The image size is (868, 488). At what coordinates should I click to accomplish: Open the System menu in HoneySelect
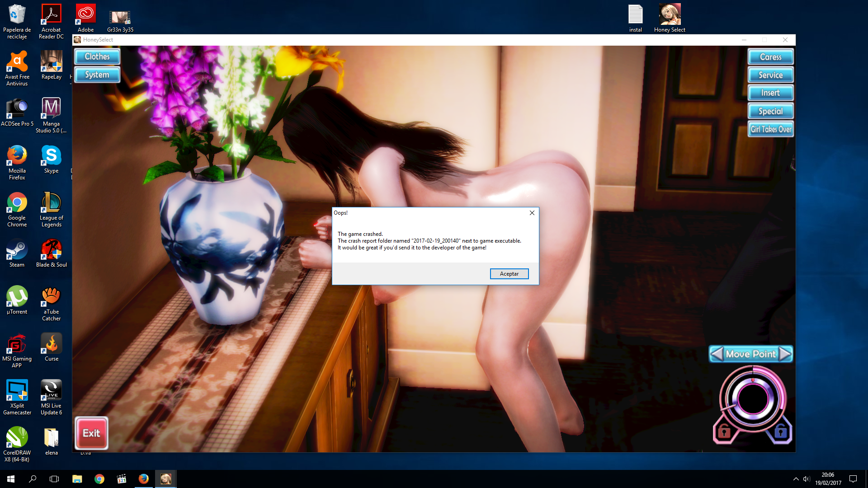(x=97, y=75)
